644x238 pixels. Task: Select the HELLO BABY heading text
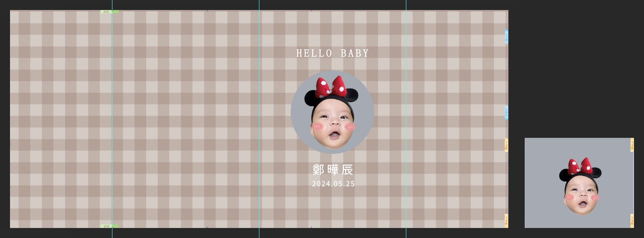coord(332,53)
